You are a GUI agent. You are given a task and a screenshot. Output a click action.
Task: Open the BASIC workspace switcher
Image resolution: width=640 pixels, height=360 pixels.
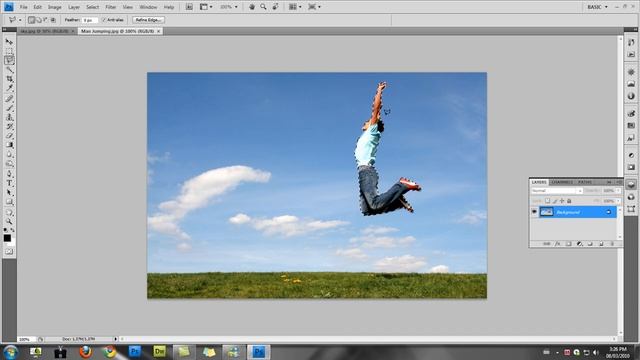(598, 7)
